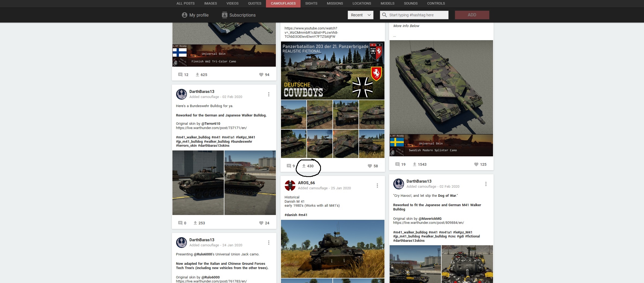The image size is (644, 283).
Task: Click DarthBaras13 avatar on Bundeswehr Bulldog post
Action: pos(182,94)
